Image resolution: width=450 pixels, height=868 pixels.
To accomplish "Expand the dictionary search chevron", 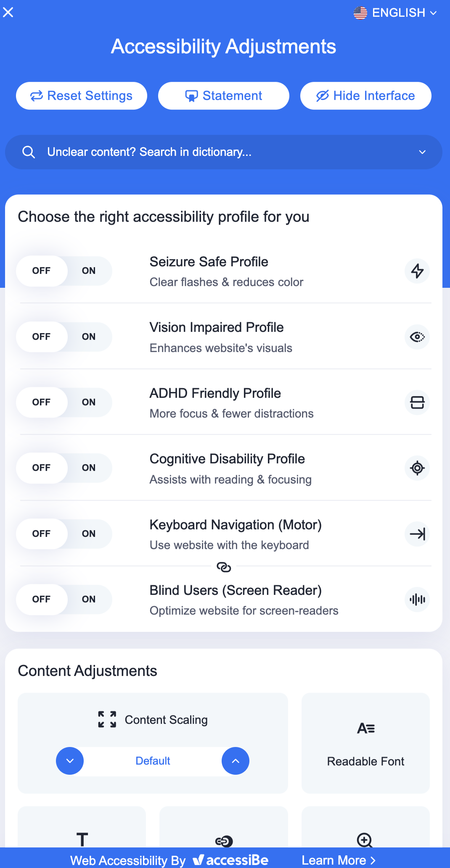I will [x=422, y=152].
